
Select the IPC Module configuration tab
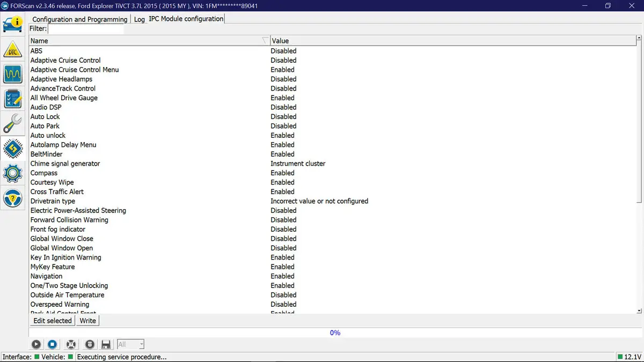coord(186,19)
